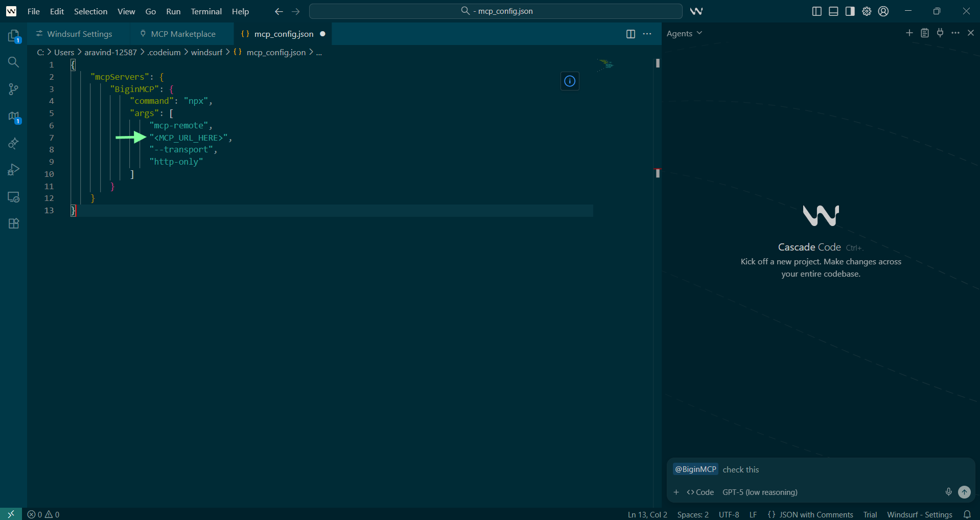Image resolution: width=980 pixels, height=520 pixels.
Task: Change indentation via Spaces: 2
Action: click(693, 514)
